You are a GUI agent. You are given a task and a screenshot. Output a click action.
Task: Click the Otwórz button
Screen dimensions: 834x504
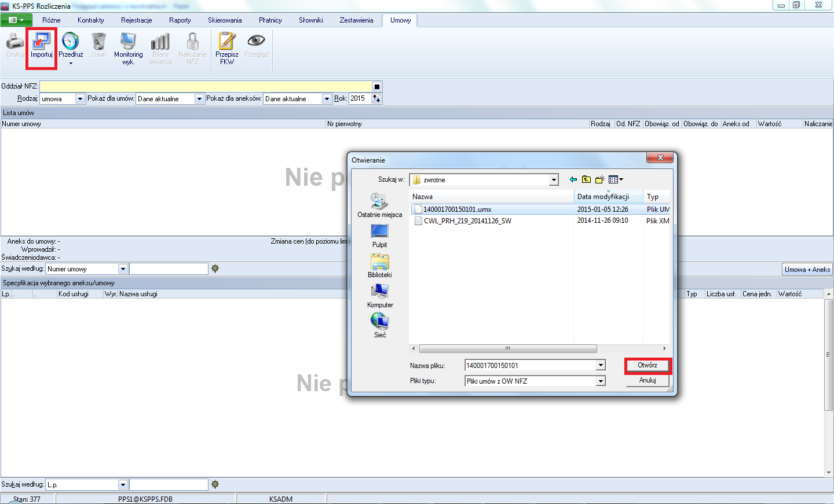(x=648, y=365)
